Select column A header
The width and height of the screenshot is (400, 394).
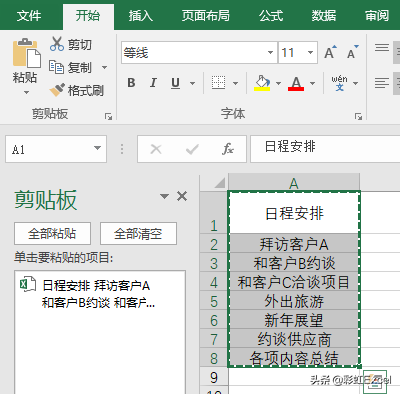[294, 183]
